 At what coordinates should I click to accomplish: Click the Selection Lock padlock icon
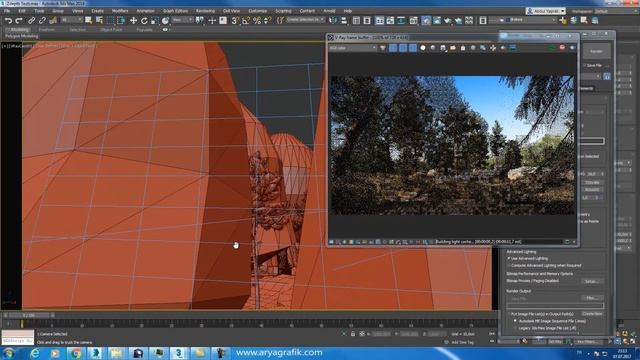pyautogui.click(x=353, y=334)
